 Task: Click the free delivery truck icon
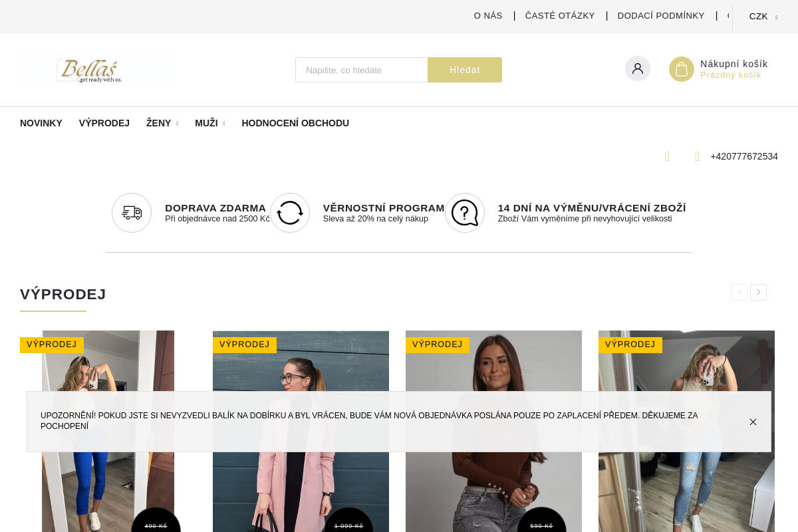[x=132, y=213]
